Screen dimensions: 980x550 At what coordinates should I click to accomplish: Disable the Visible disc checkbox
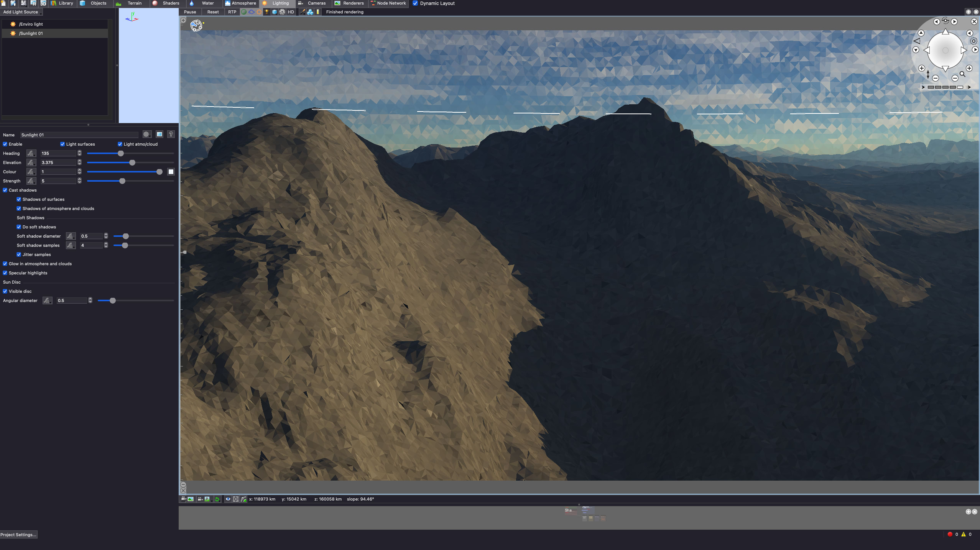point(5,291)
